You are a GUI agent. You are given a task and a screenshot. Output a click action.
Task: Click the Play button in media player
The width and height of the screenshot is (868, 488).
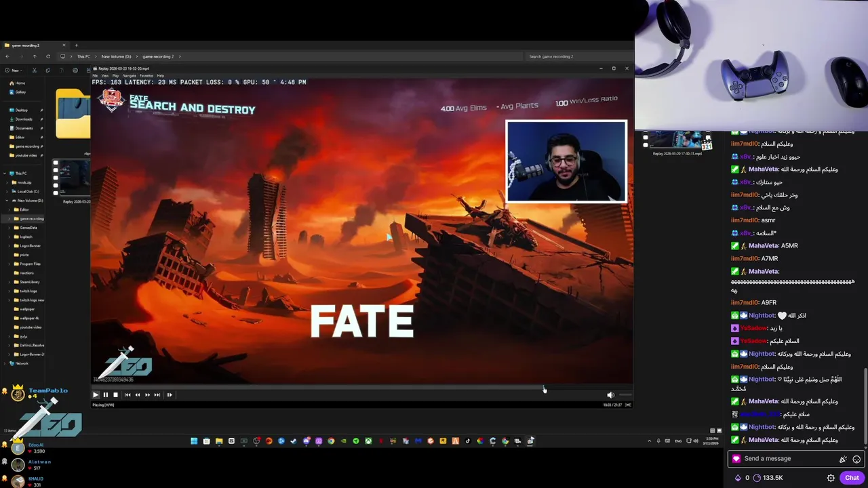96,394
